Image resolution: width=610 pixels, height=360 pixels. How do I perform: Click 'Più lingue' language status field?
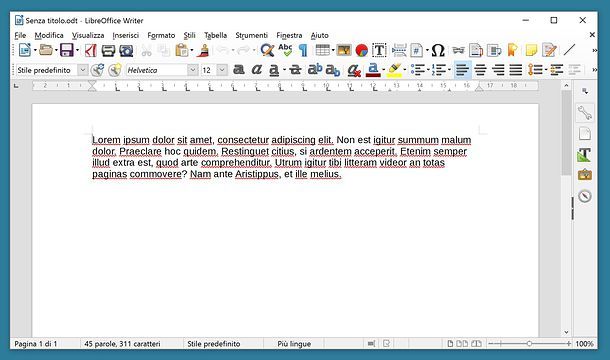point(294,344)
